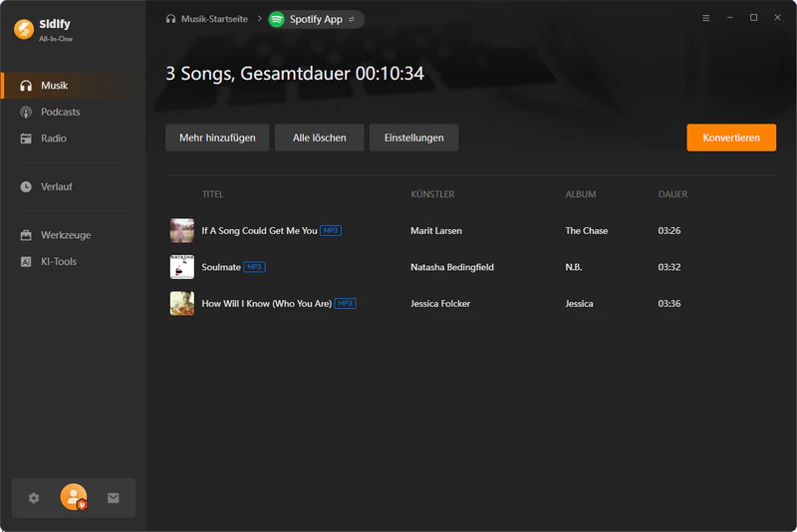
Task: Open Einstellungen button above song list
Action: 413,137
